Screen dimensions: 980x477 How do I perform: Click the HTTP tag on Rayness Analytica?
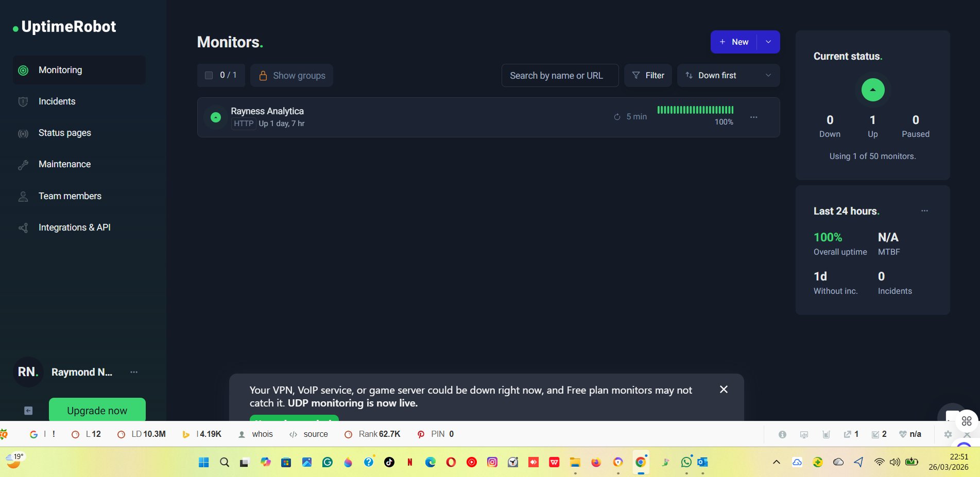pyautogui.click(x=244, y=123)
